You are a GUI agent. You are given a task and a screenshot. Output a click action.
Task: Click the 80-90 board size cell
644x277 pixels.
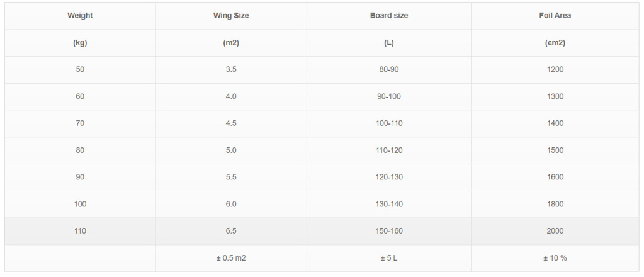pos(388,70)
